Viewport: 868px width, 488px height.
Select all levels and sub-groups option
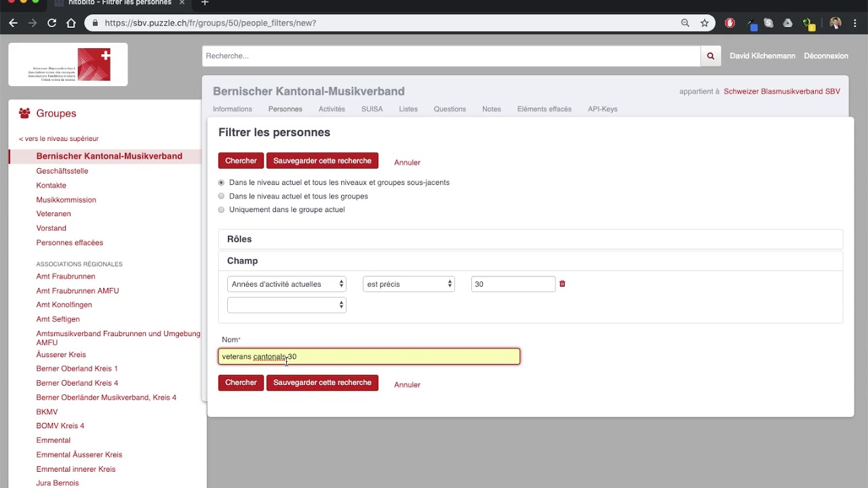pos(221,183)
